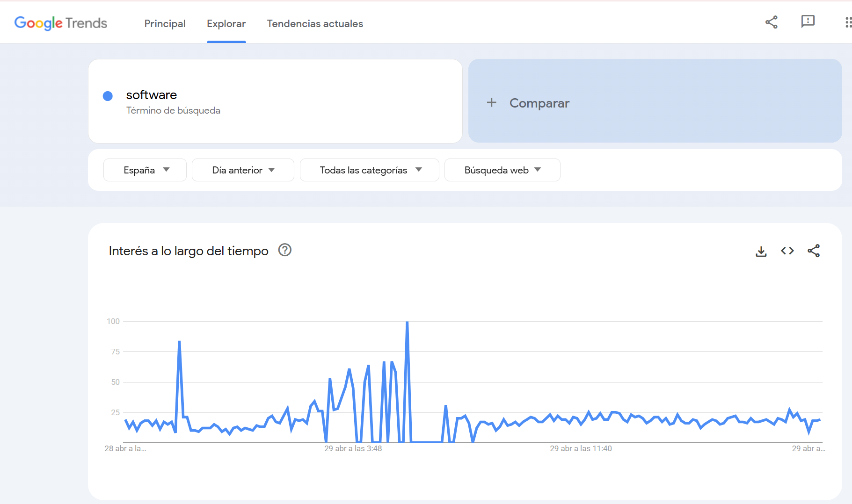Screen dimensions: 852x504
Task: Edit the software search term field
Action: 275,101
